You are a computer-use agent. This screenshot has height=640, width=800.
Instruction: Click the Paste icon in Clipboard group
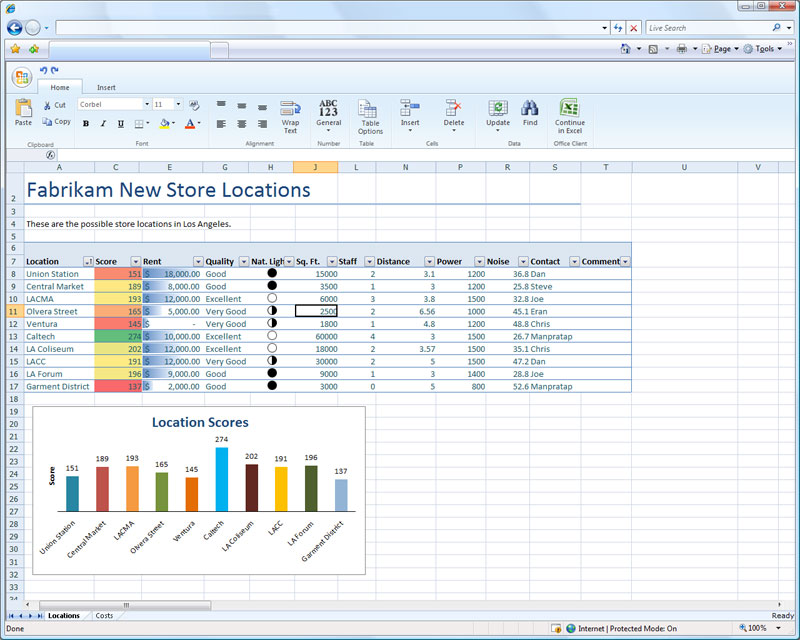pyautogui.click(x=23, y=110)
